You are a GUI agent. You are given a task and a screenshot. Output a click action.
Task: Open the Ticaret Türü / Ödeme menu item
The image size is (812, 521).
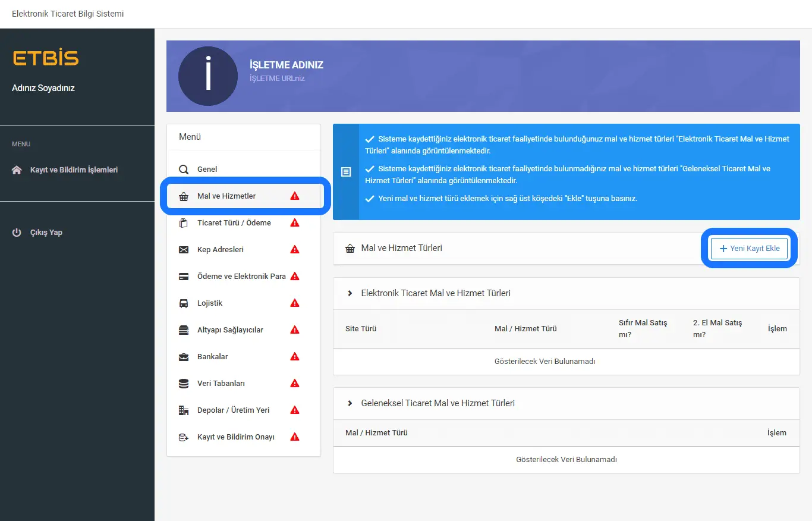(234, 223)
